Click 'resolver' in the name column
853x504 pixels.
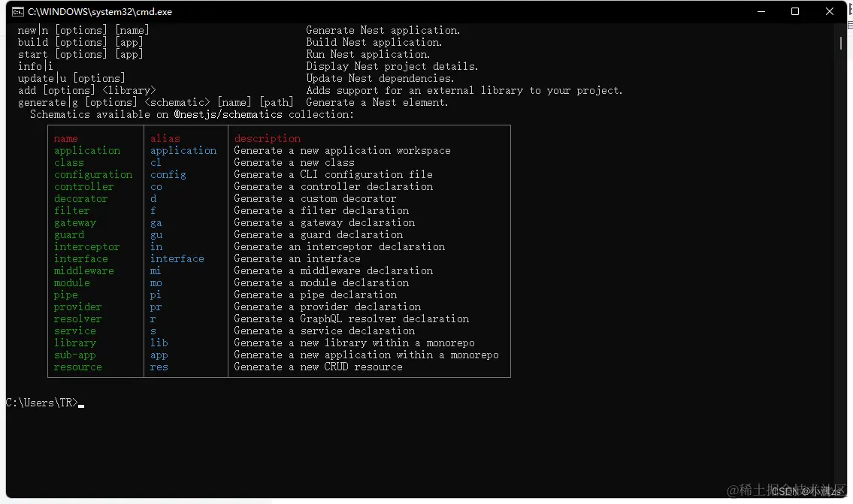tap(78, 318)
